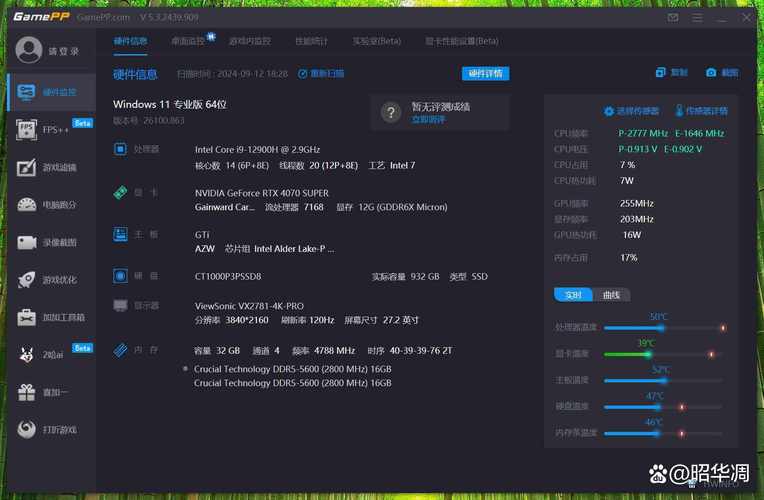
Task: Switch to 游戏内监控 in-game monitor tab
Action: pyautogui.click(x=250, y=41)
